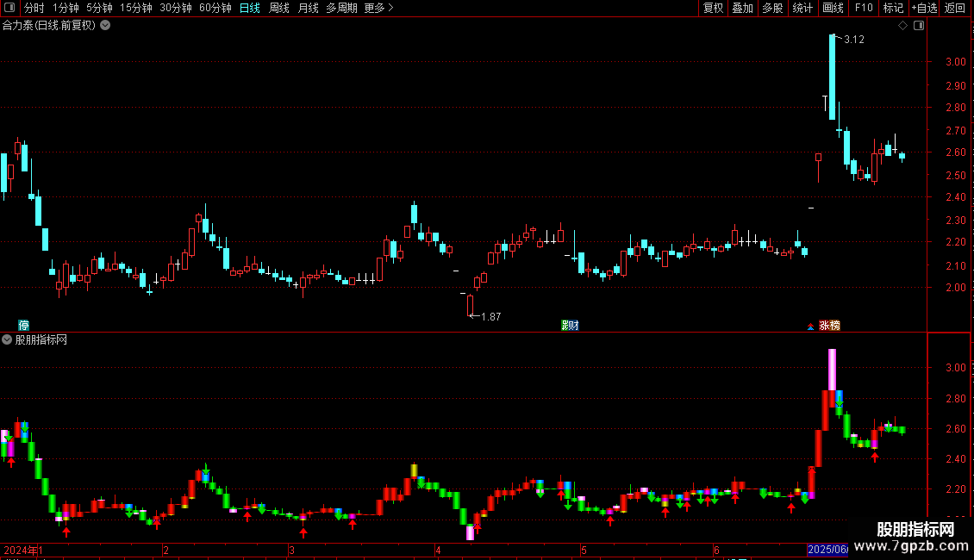Screen dimensions: 974x560
Task: Expand the 股朋指标网 indicator dropdown
Action: pyautogui.click(x=7, y=339)
